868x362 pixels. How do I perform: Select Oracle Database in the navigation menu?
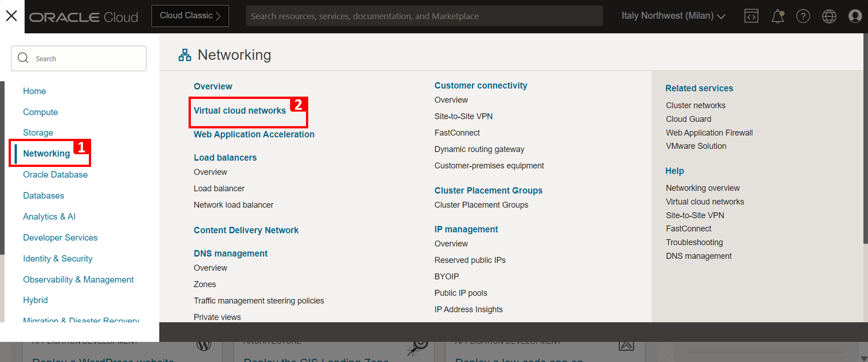coord(55,175)
